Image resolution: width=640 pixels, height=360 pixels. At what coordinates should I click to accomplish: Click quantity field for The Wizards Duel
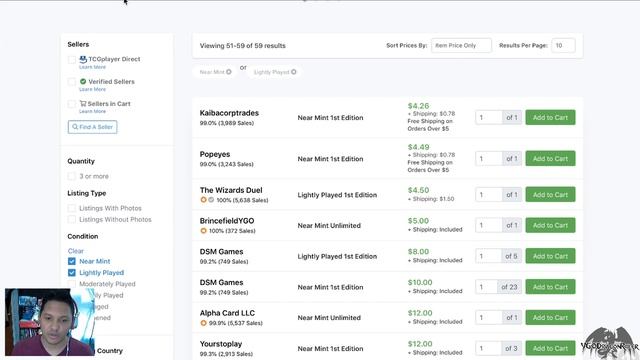click(489, 195)
